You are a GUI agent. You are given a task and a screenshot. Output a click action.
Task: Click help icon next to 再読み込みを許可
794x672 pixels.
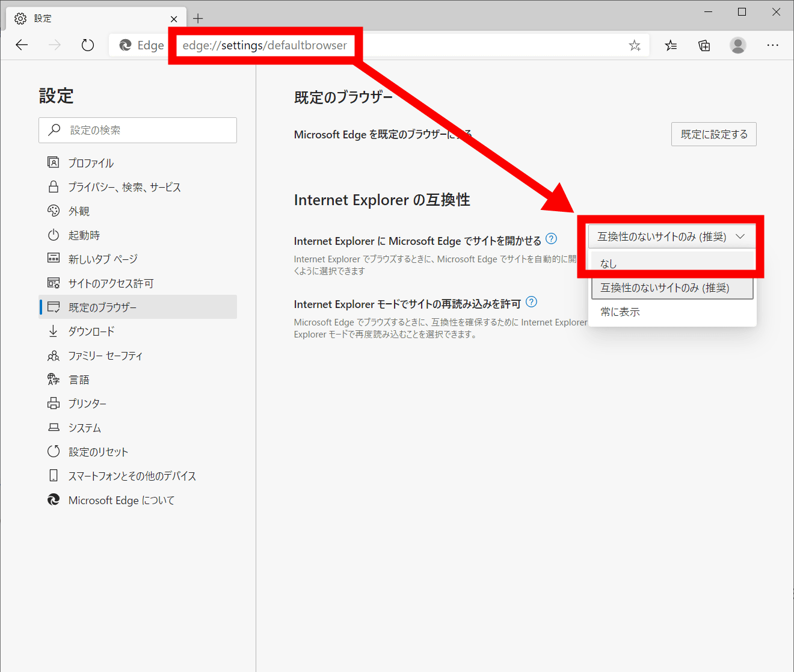point(531,302)
